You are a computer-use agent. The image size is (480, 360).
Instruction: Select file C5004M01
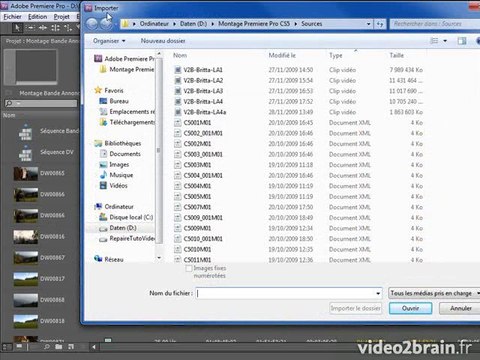click(x=197, y=186)
